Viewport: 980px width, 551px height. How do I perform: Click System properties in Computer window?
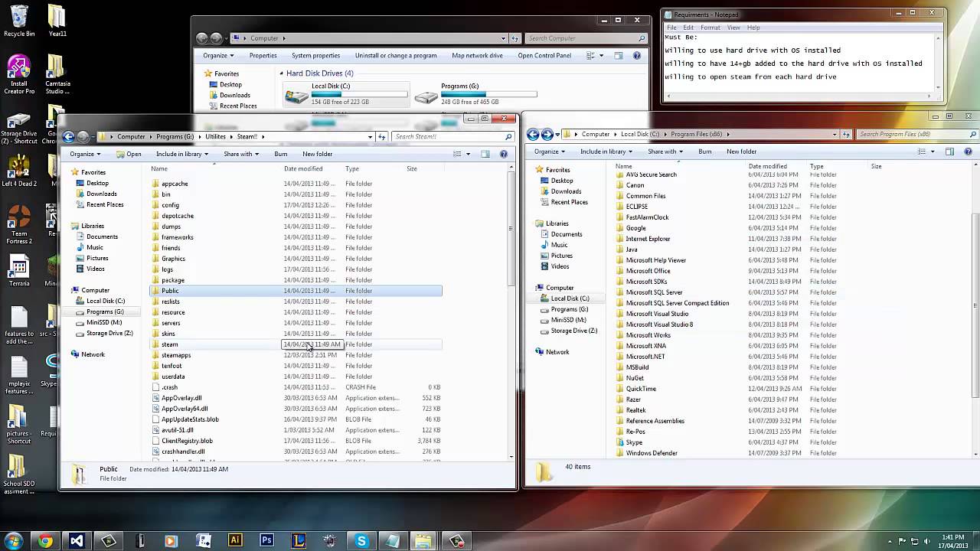[x=315, y=56]
